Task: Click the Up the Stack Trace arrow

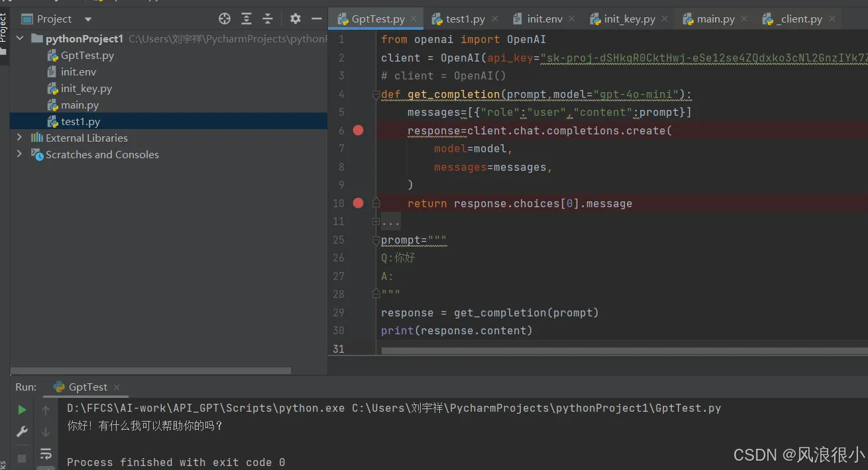Action: point(46,410)
